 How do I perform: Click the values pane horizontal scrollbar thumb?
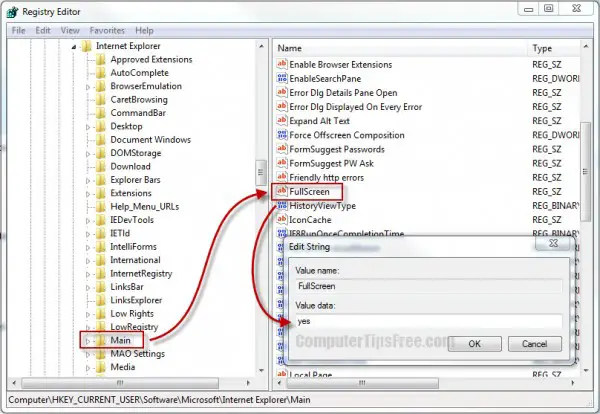click(362, 383)
